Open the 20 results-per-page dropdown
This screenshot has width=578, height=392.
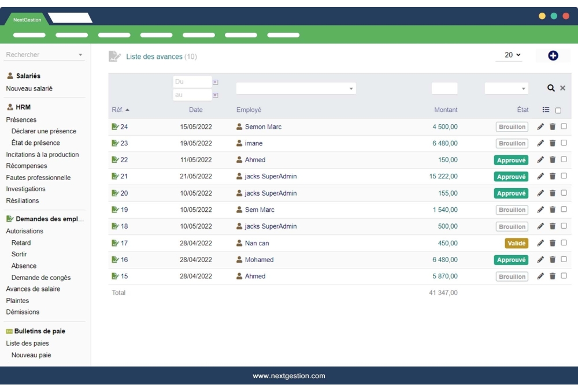coord(509,55)
